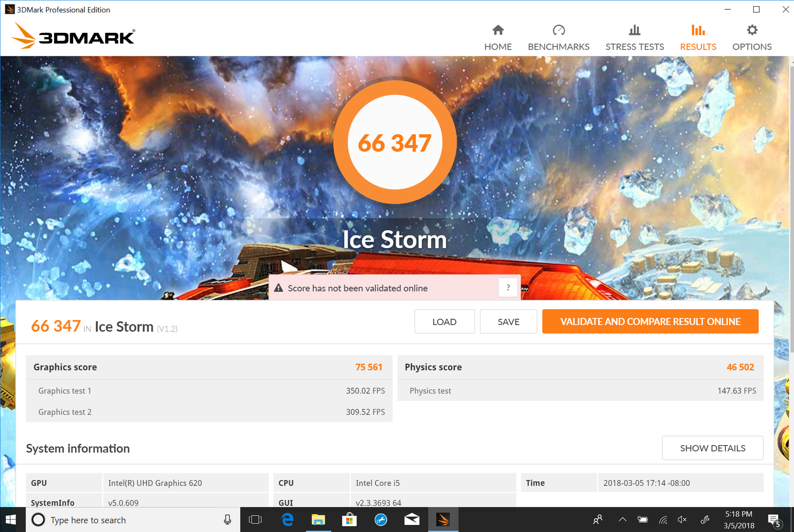Switch to the Benchmarks tab

click(559, 38)
